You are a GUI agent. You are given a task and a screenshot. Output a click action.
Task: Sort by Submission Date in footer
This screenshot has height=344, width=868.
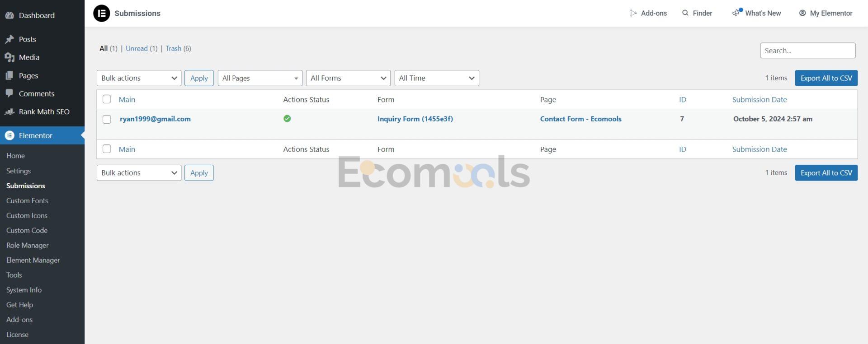759,149
